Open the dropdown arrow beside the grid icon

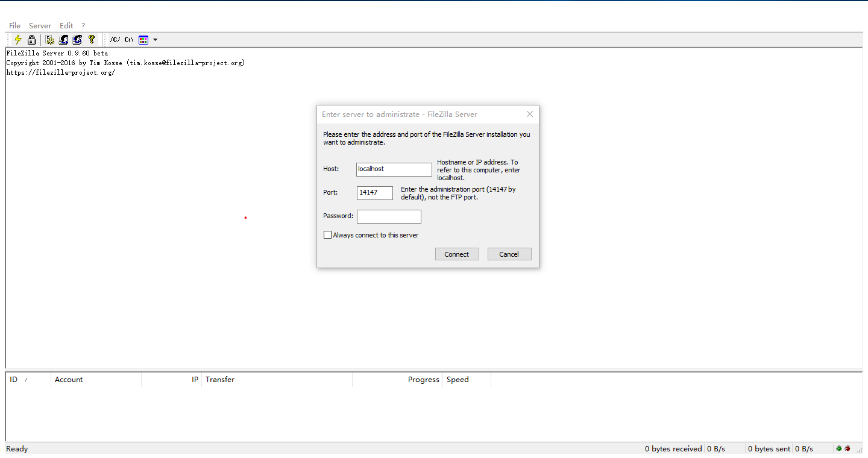155,40
